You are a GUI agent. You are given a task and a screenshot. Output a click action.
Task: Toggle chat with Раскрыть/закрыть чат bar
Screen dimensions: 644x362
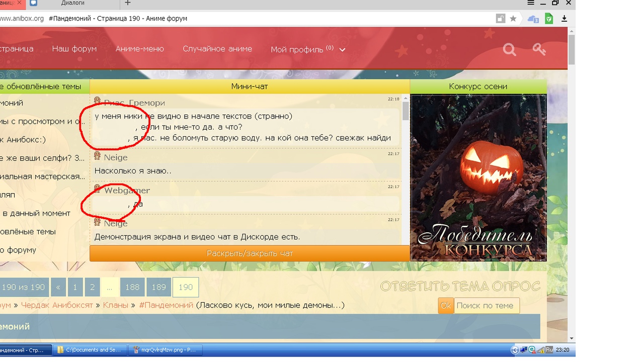[250, 253]
